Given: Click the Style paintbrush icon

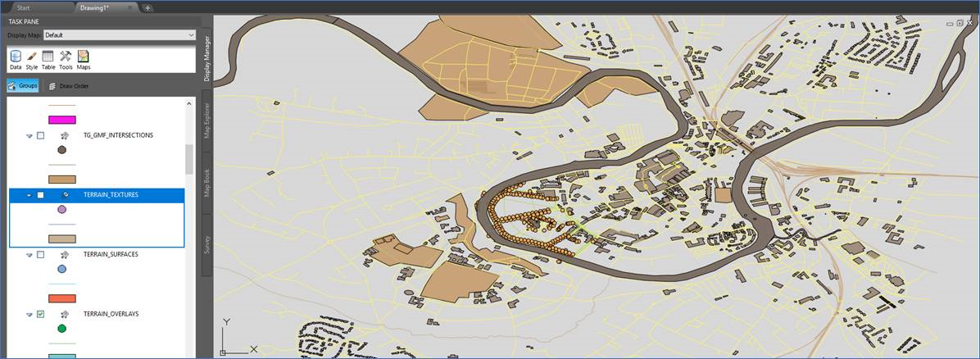Looking at the screenshot, I should [x=32, y=59].
